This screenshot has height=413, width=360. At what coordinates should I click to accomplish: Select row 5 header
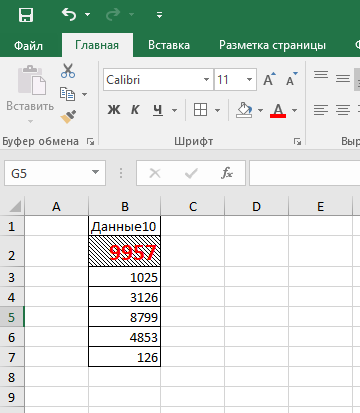pos(12,317)
